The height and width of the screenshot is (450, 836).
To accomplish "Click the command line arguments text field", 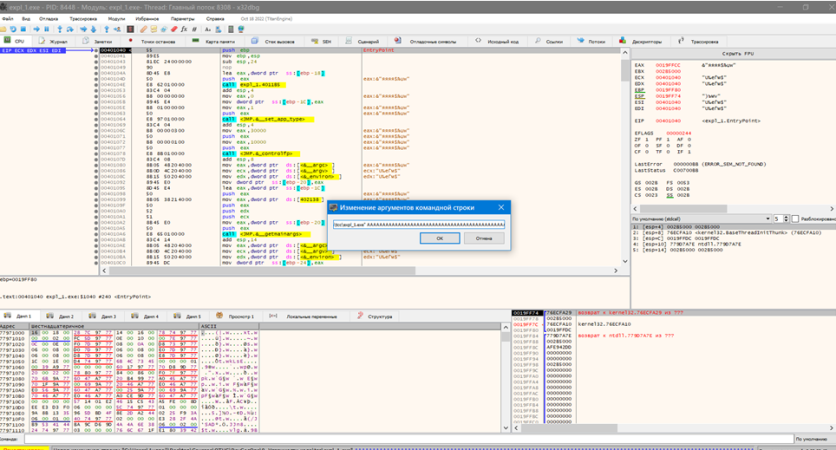I will click(x=419, y=224).
